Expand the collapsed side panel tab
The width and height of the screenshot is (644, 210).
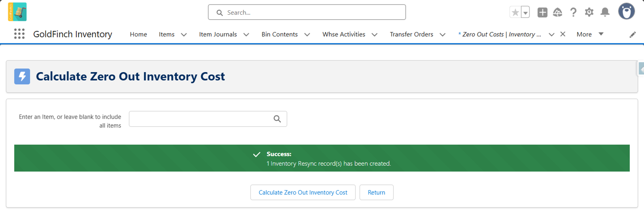[640, 69]
